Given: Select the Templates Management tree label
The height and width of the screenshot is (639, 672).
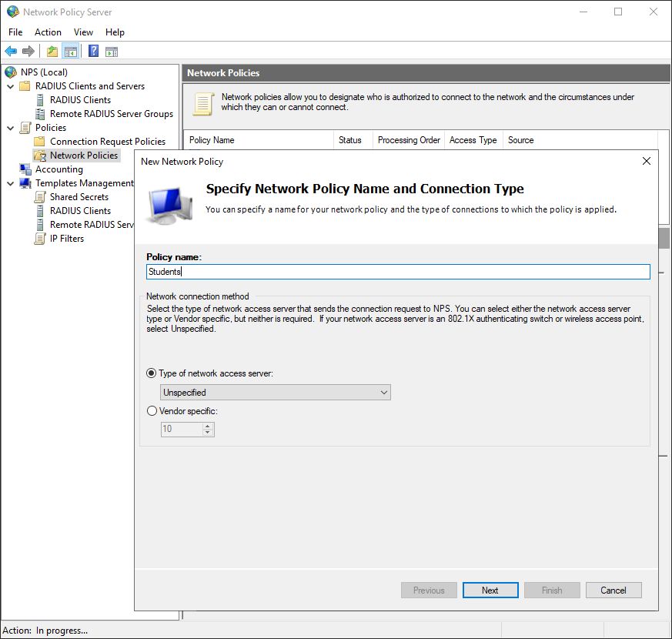Looking at the screenshot, I should (85, 183).
